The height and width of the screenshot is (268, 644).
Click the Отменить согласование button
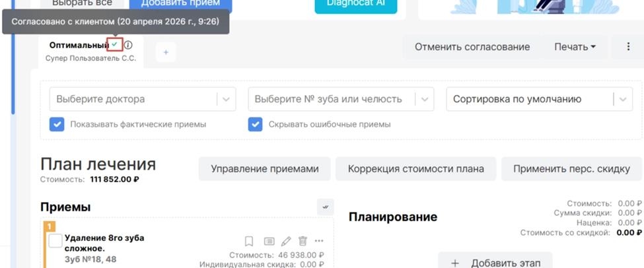[x=472, y=47]
